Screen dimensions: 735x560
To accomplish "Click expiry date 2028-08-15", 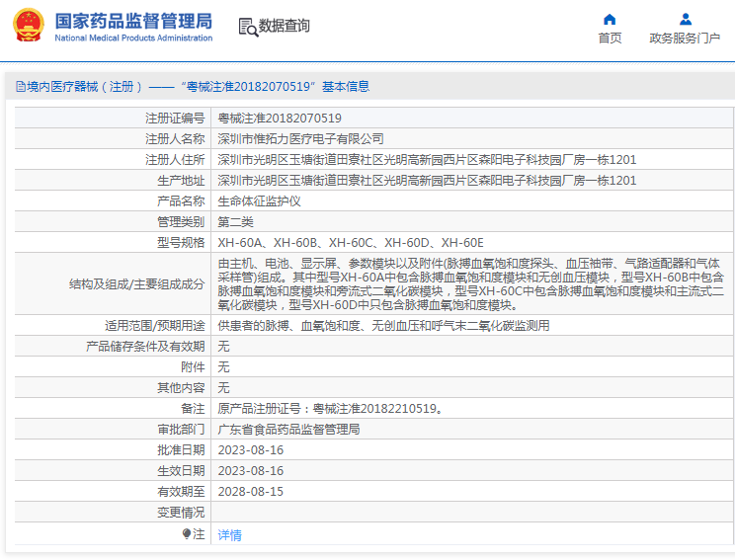I will (x=250, y=491).
